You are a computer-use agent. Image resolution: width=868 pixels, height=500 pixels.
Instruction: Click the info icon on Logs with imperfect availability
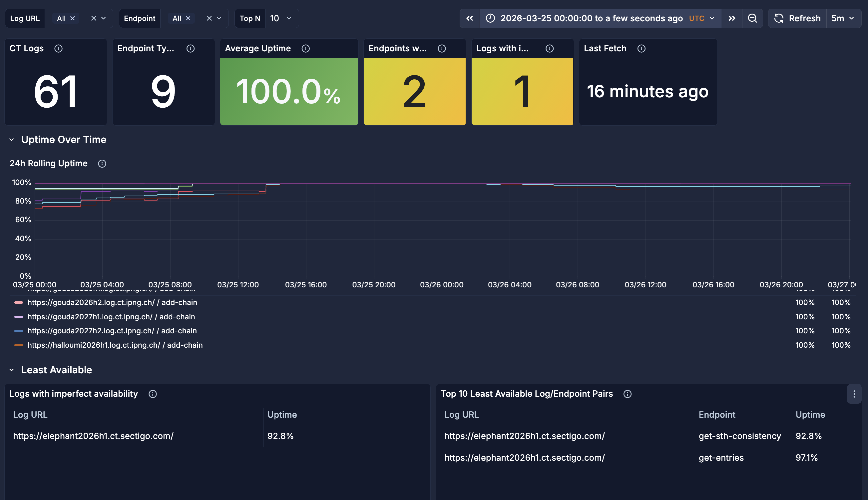(152, 394)
